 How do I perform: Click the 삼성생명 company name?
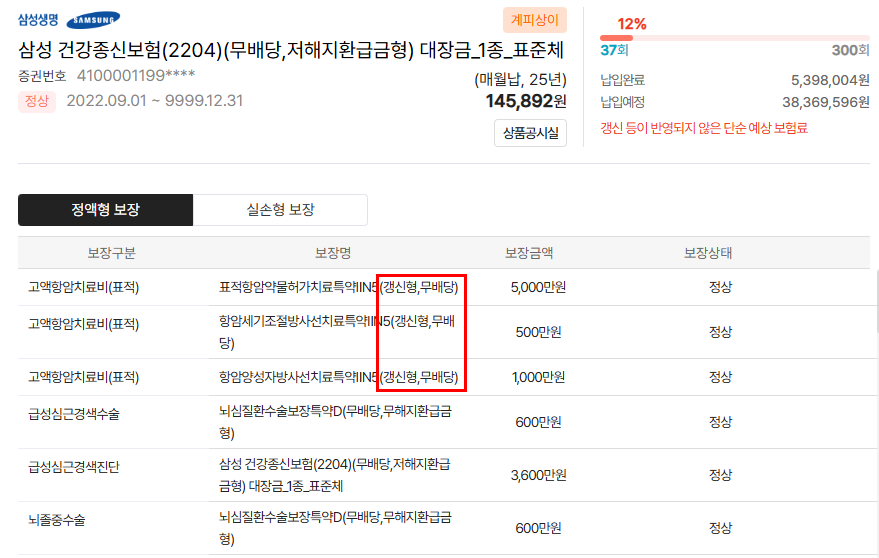pos(38,20)
